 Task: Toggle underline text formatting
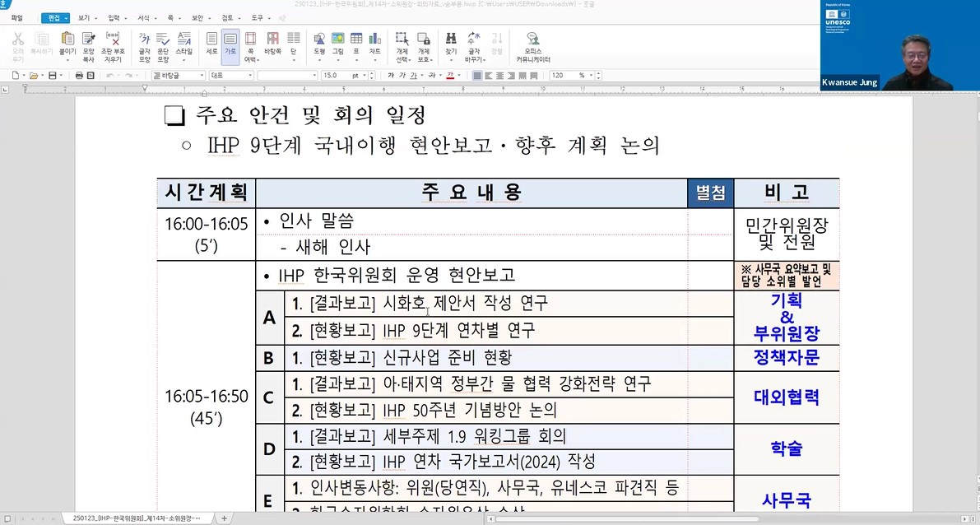pyautogui.click(x=413, y=76)
